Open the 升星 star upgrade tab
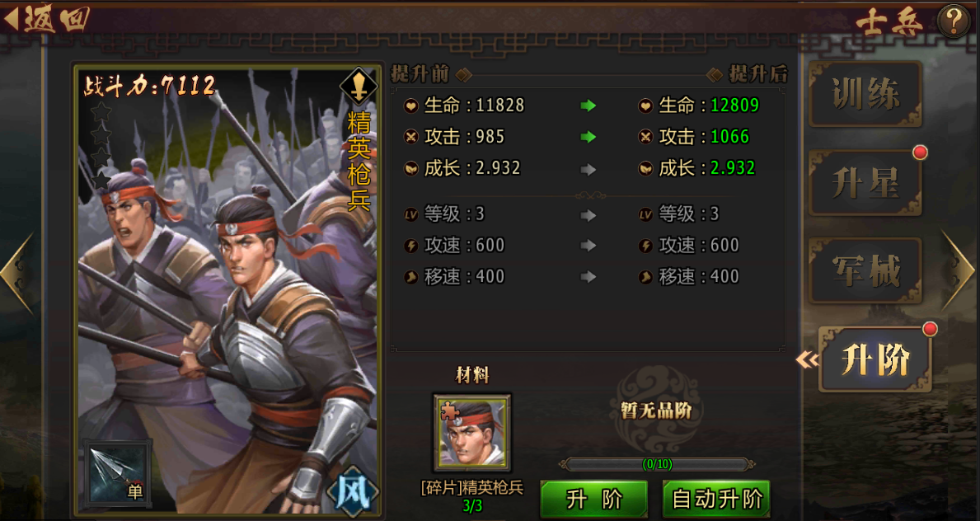Viewport: 980px width, 521px height. pyautogui.click(x=865, y=183)
